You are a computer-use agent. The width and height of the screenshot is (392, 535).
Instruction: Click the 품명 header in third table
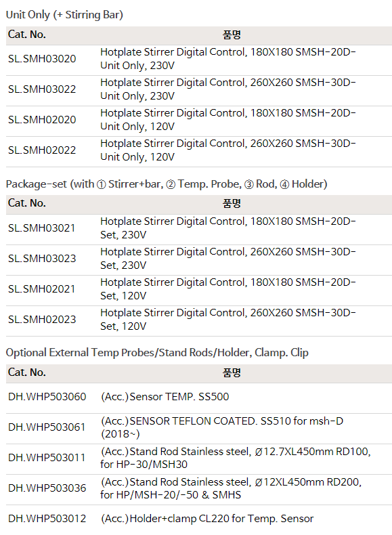pyautogui.click(x=232, y=372)
